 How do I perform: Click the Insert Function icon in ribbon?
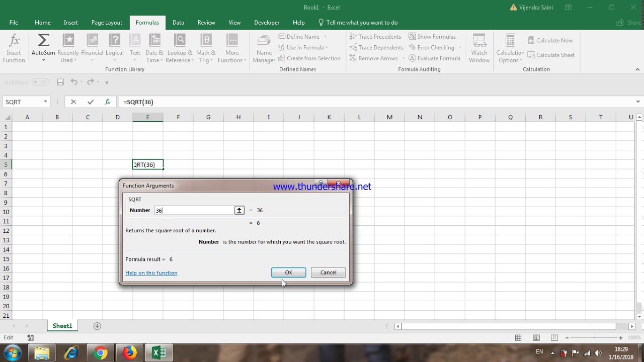(x=14, y=40)
